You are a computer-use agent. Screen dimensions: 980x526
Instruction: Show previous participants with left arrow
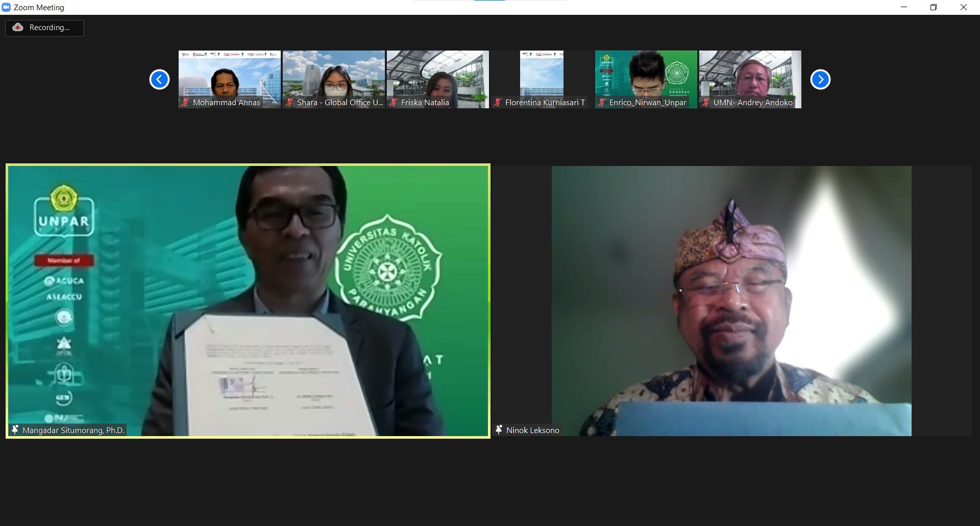point(159,79)
